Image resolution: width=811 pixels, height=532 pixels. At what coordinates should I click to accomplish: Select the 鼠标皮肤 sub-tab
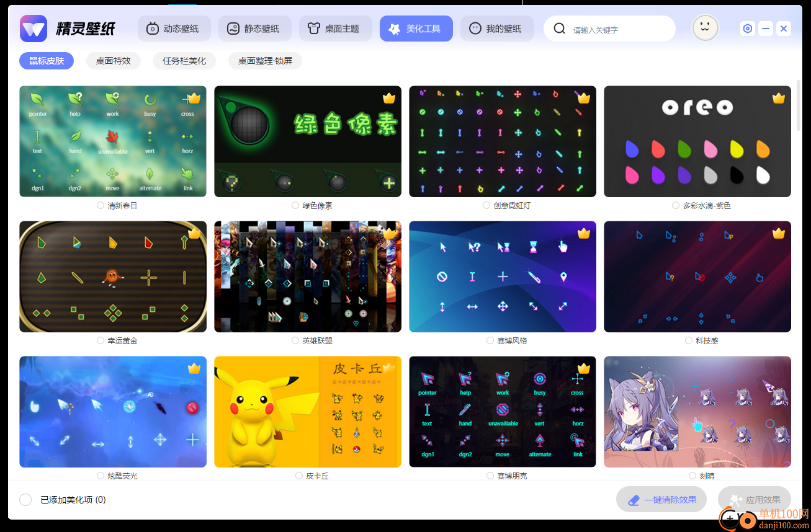(47, 61)
